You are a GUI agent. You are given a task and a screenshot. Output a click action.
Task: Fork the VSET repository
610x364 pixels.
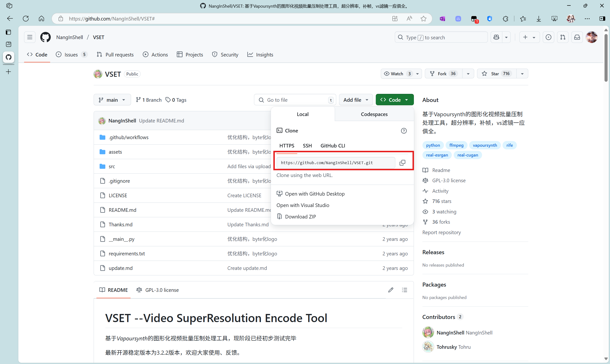444,74
